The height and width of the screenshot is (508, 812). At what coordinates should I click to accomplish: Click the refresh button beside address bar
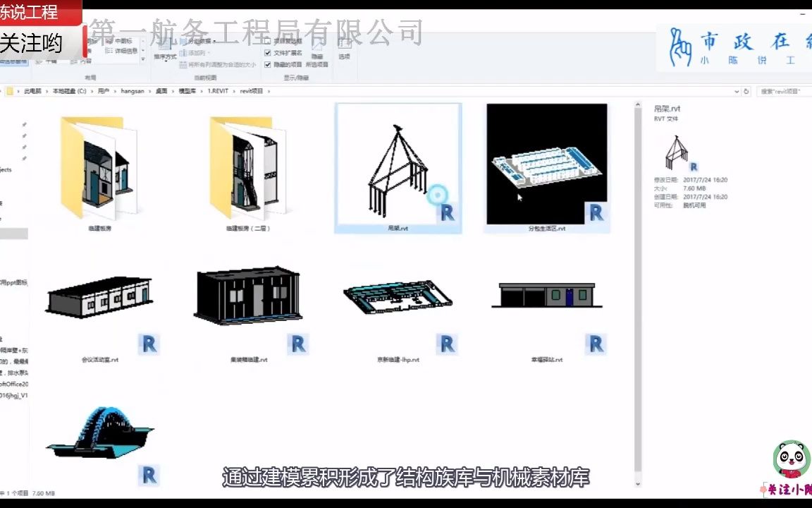pyautogui.click(x=746, y=91)
